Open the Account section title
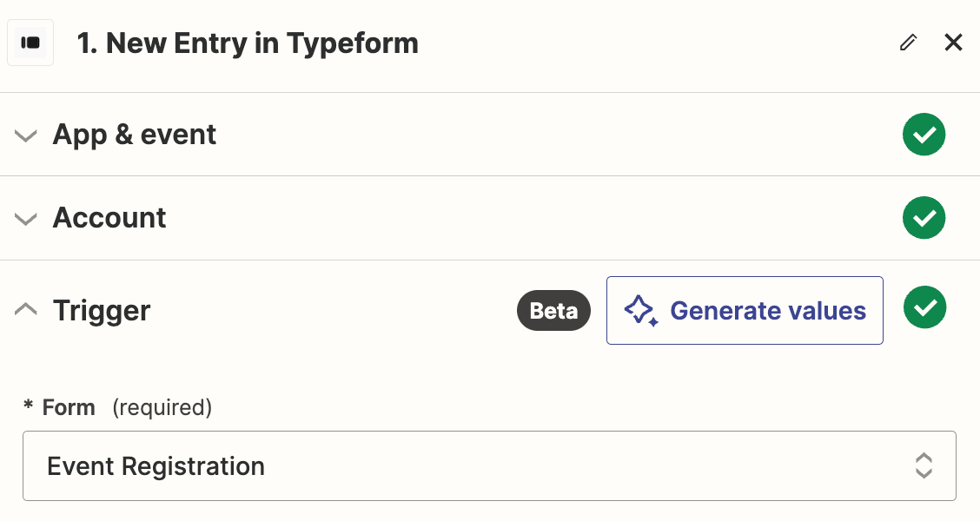This screenshot has width=980, height=521. [x=109, y=218]
